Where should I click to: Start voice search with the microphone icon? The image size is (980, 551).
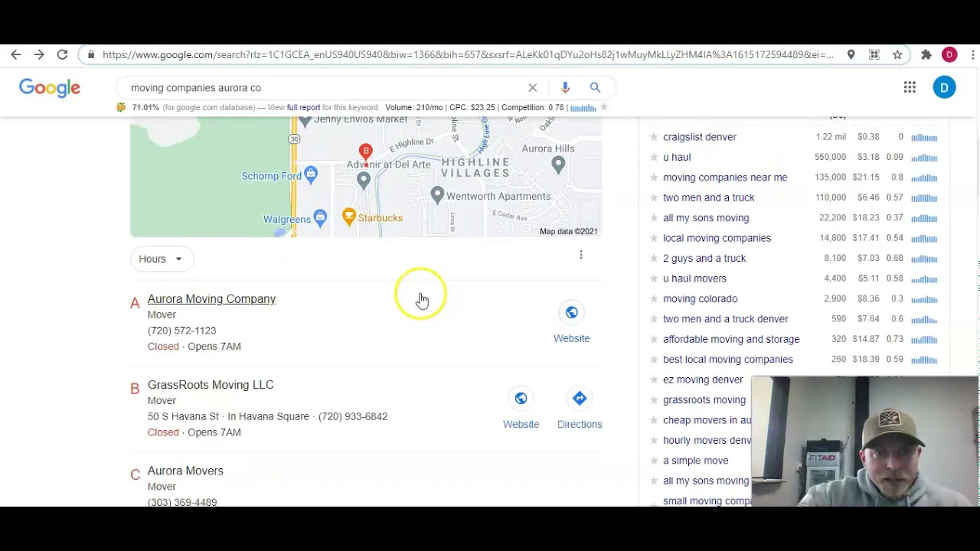tap(565, 87)
